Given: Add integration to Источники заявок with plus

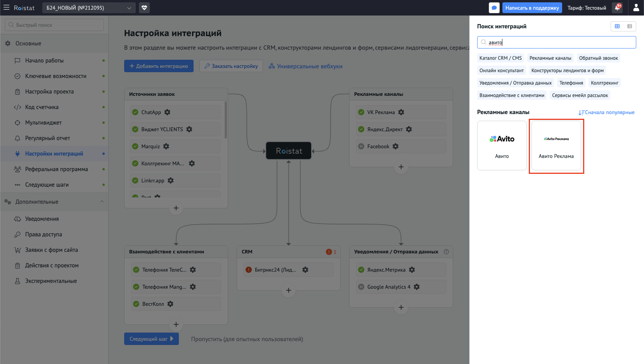Looking at the screenshot, I should tap(176, 208).
